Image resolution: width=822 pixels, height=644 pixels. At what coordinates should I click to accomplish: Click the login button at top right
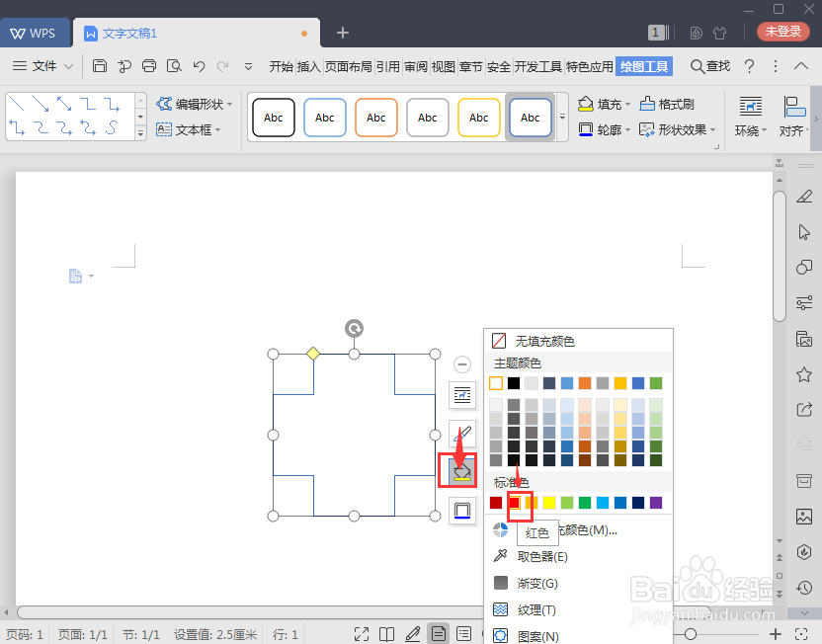(x=782, y=31)
